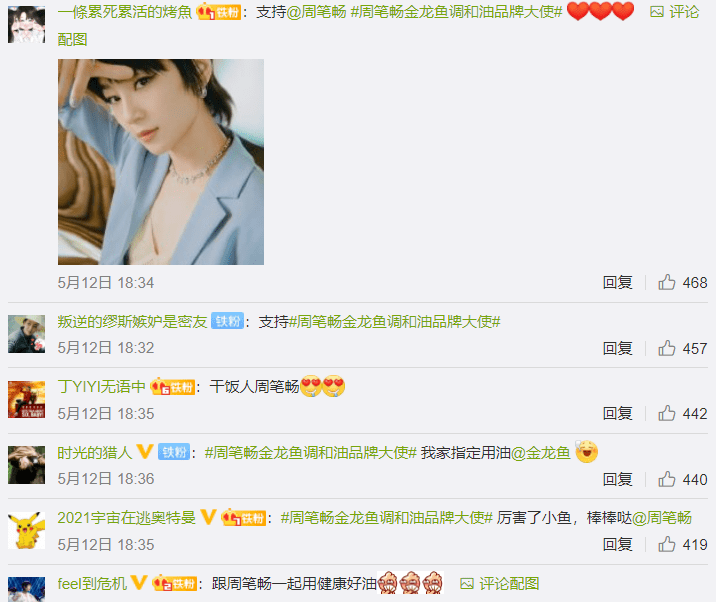Reply to the 18:34 comment
This screenshot has height=602, width=716.
[x=617, y=282]
